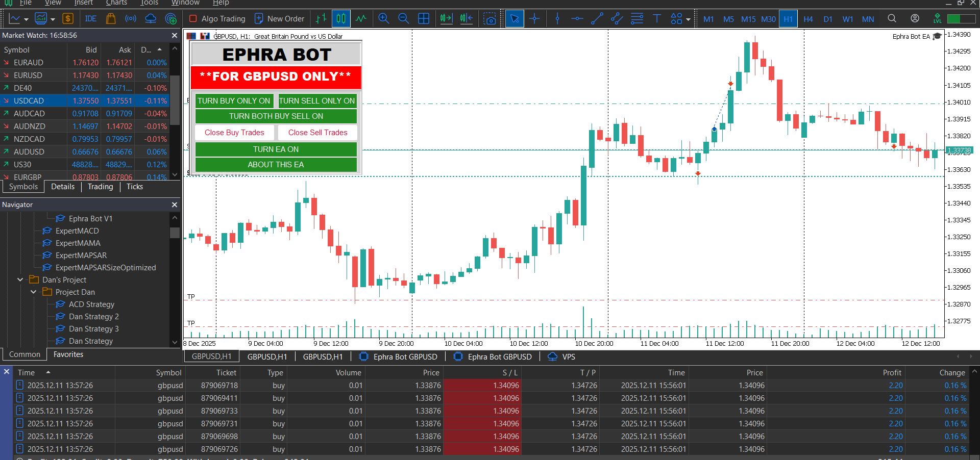Viewport: 980px width, 460px height.
Task: Open the Market Watch dollar icon
Action: tap(68, 19)
